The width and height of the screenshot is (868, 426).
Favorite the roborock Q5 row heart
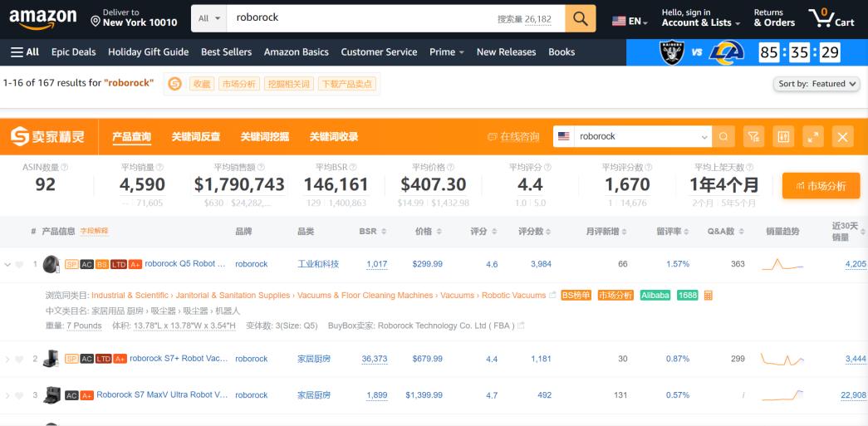coord(19,264)
